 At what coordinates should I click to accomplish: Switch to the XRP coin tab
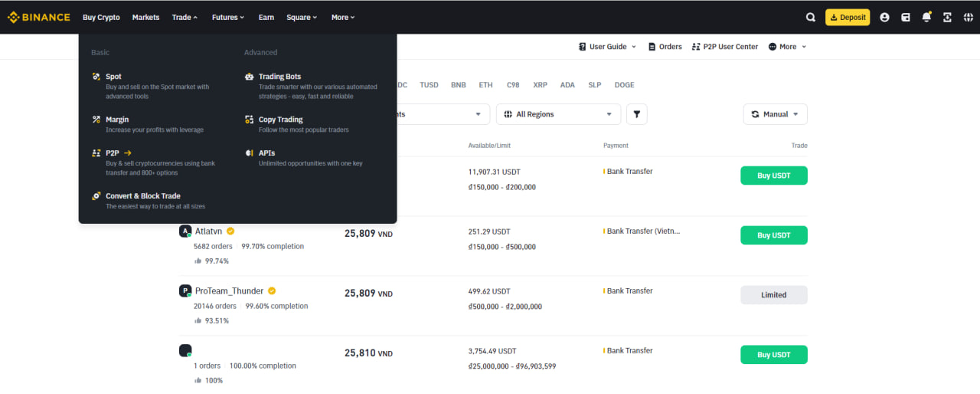(541, 85)
